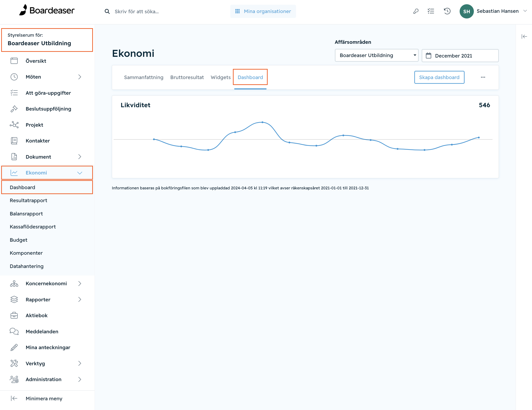Open Balansrapport in sidebar
The image size is (532, 410).
tap(26, 214)
